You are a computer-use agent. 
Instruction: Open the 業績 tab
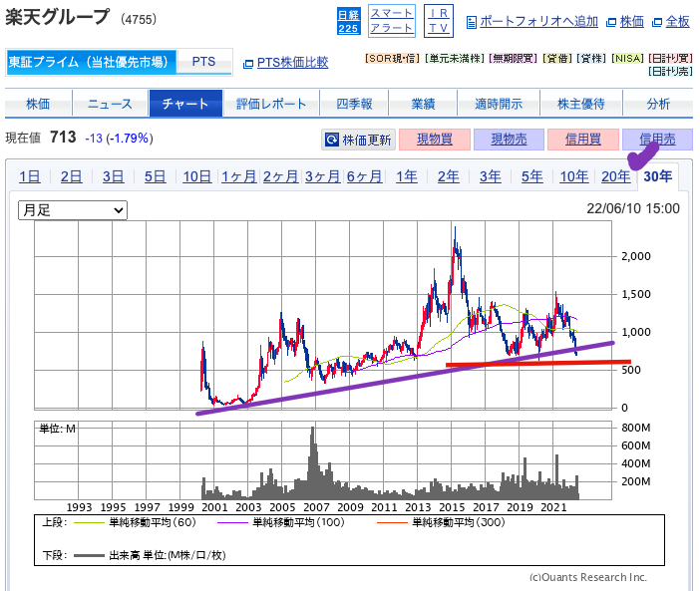(x=423, y=104)
